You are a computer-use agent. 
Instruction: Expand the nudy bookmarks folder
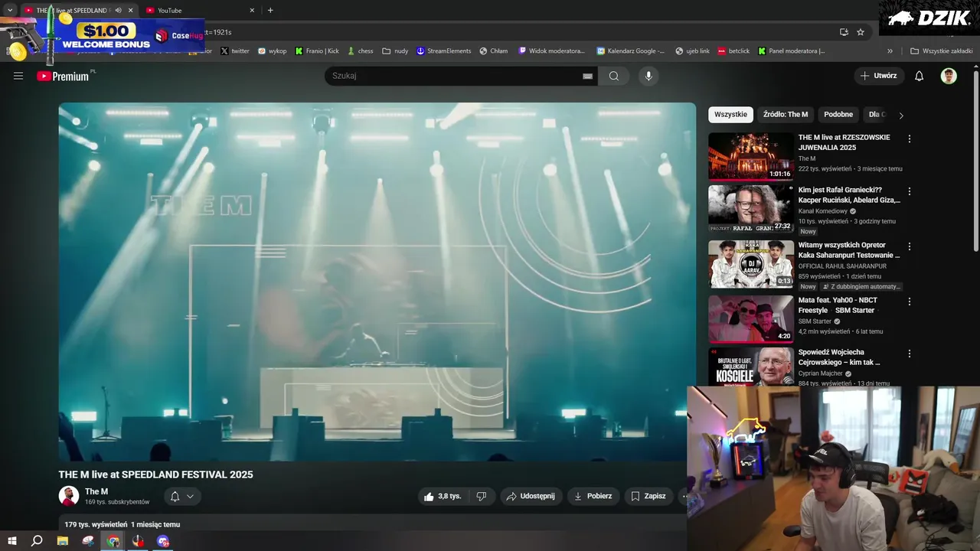[395, 51]
